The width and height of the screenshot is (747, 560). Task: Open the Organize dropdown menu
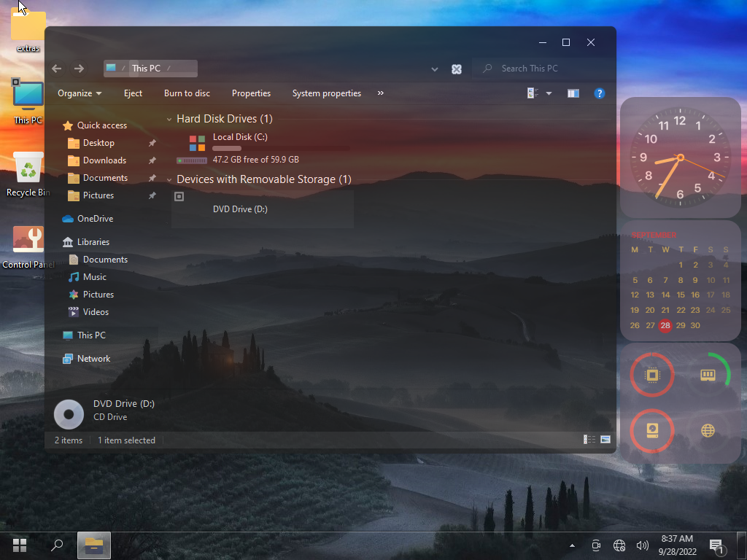click(80, 93)
